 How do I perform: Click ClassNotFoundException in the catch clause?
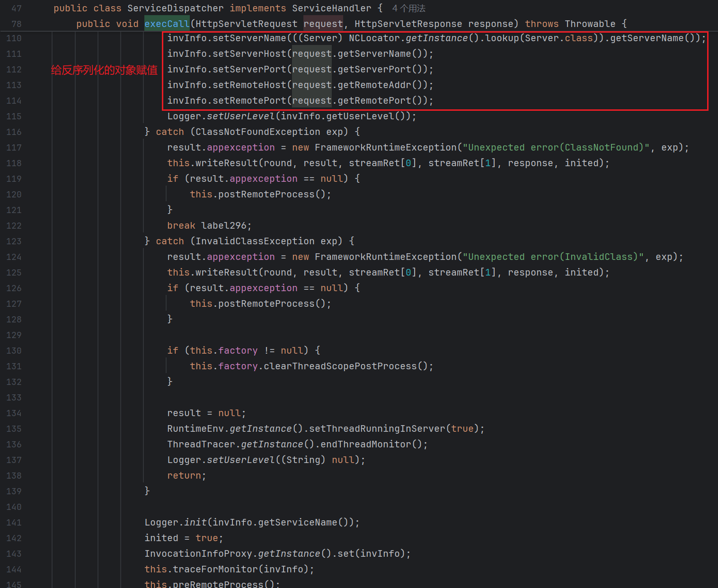[x=257, y=132]
